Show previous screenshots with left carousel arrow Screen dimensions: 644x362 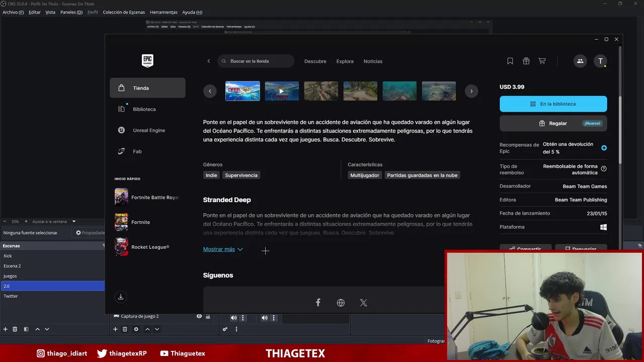pyautogui.click(x=210, y=91)
